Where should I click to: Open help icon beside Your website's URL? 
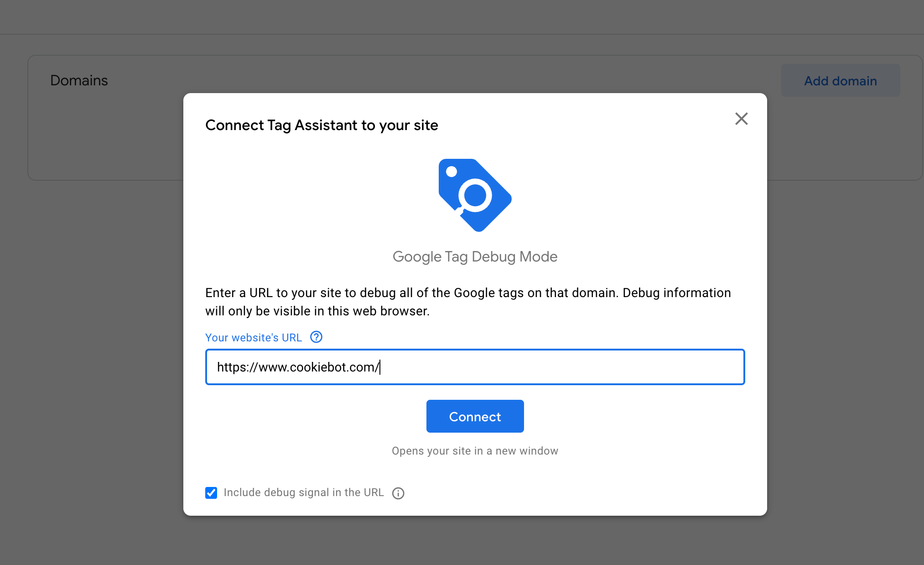tap(316, 337)
